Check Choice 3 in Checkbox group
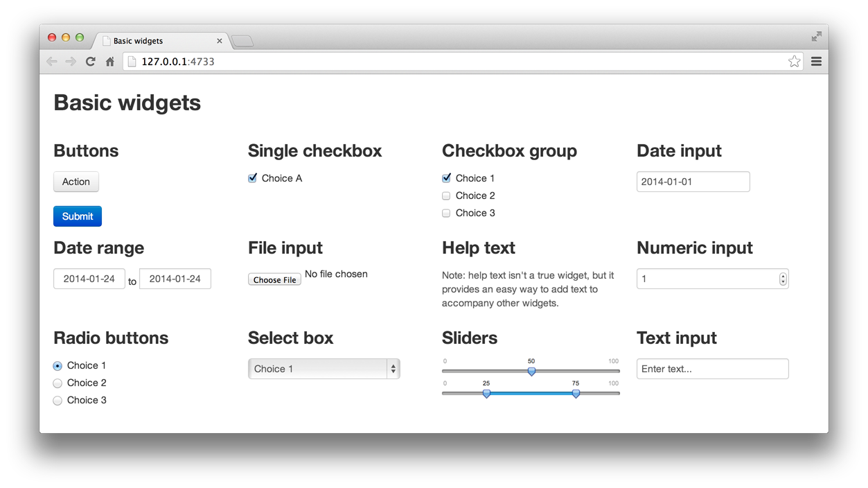The width and height of the screenshot is (868, 488). tap(446, 214)
